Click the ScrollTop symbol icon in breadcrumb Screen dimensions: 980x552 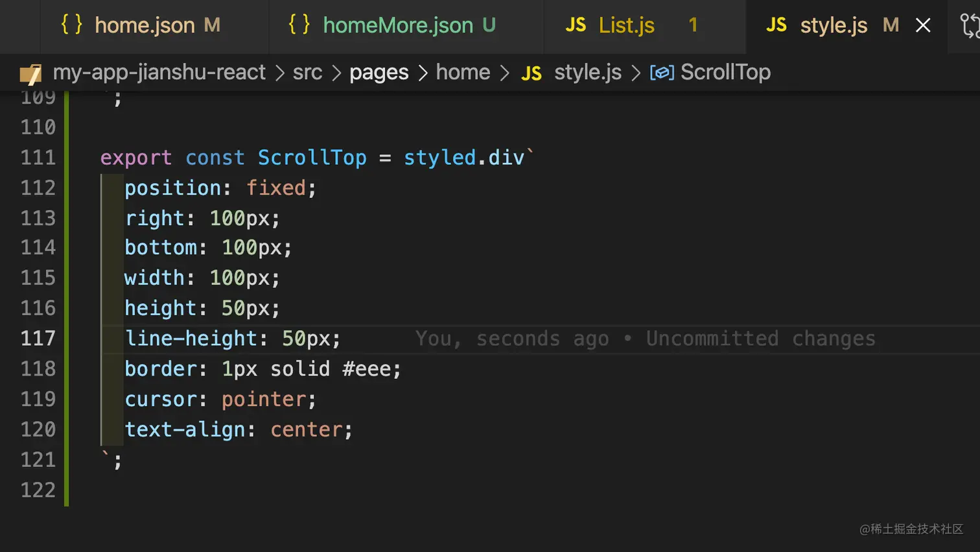coord(662,73)
